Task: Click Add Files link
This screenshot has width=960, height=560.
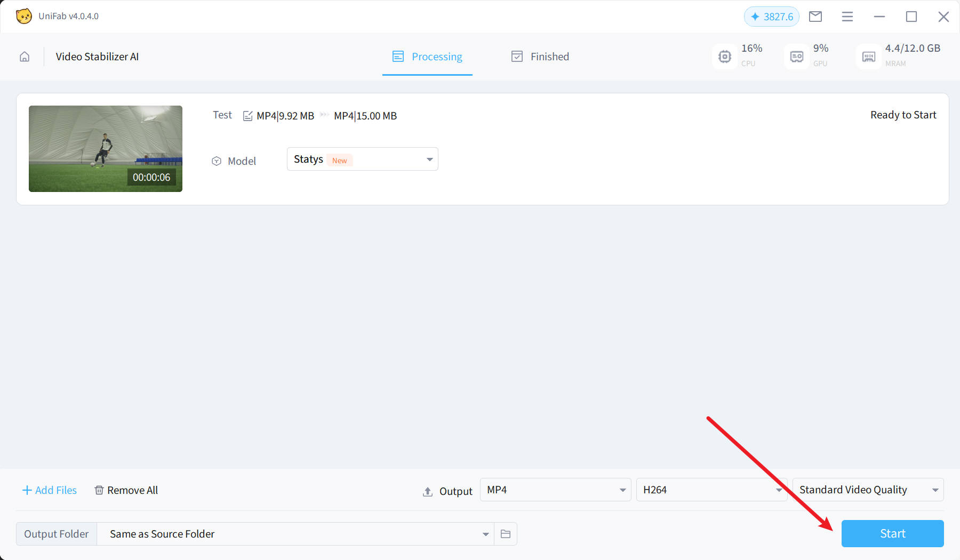Action: [50, 490]
